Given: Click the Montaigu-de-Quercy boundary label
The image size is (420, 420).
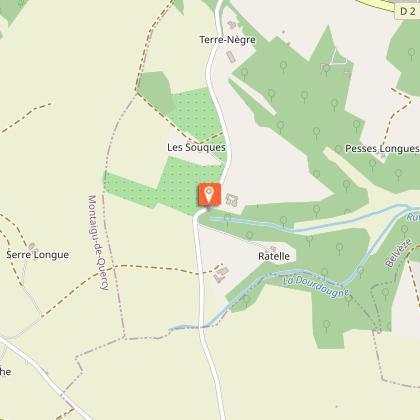Looking at the screenshot, I should [98, 243].
